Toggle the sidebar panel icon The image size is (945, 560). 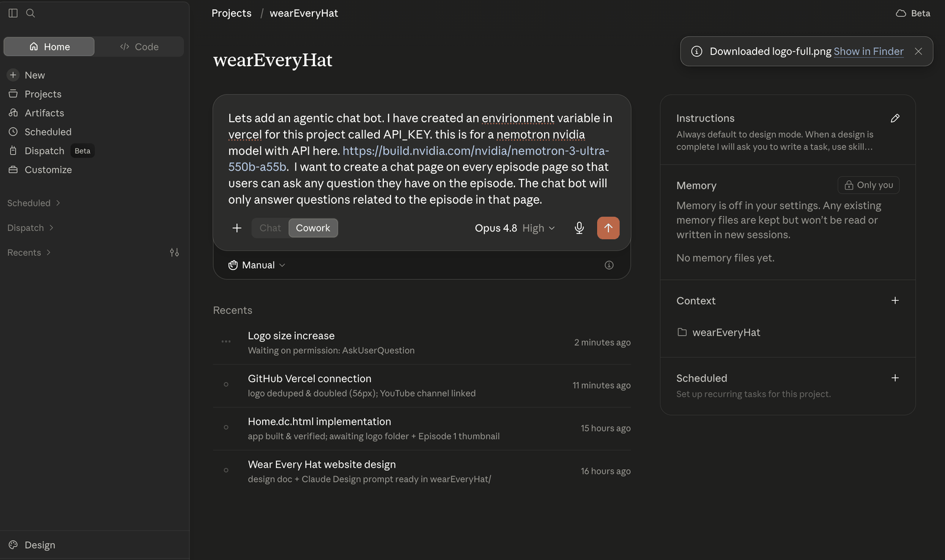pyautogui.click(x=13, y=13)
